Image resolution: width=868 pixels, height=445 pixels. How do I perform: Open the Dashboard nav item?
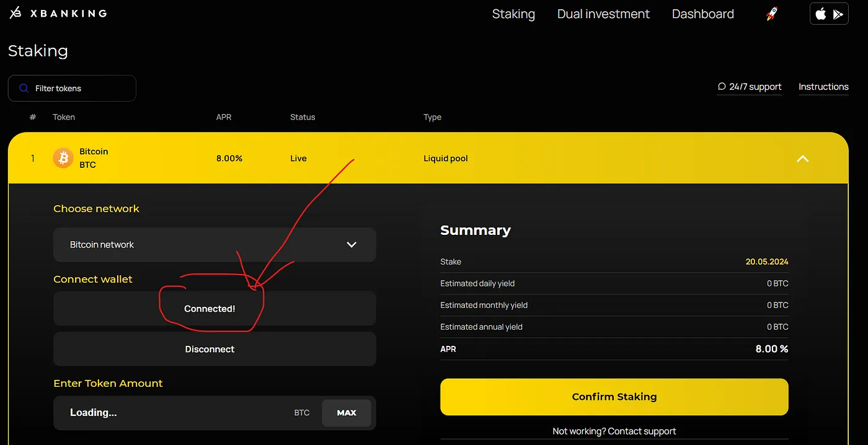click(x=703, y=14)
